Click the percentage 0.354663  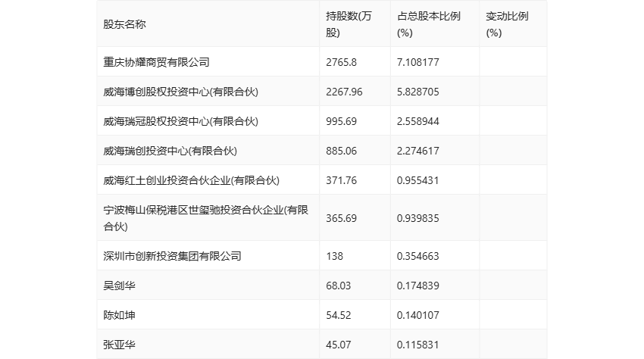pos(418,256)
